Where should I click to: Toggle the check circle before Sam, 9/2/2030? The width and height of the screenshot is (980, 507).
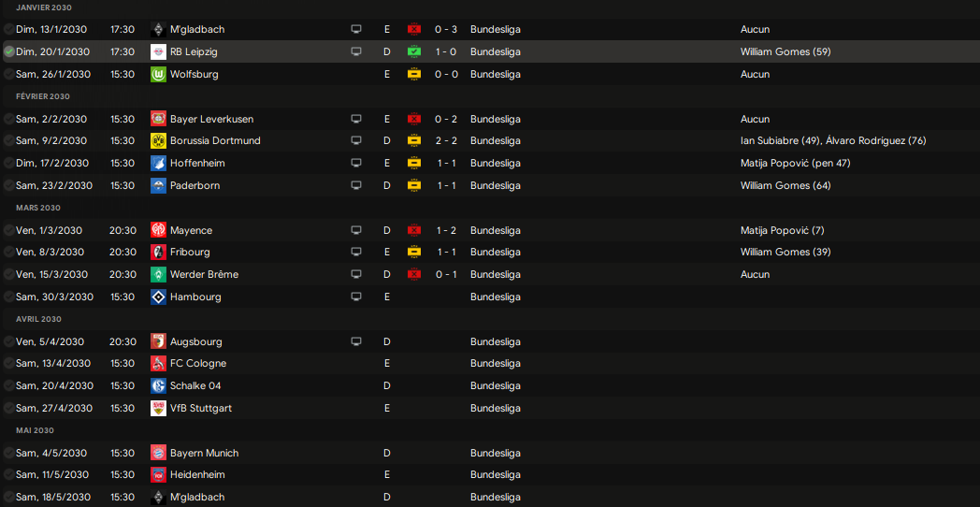(x=8, y=140)
